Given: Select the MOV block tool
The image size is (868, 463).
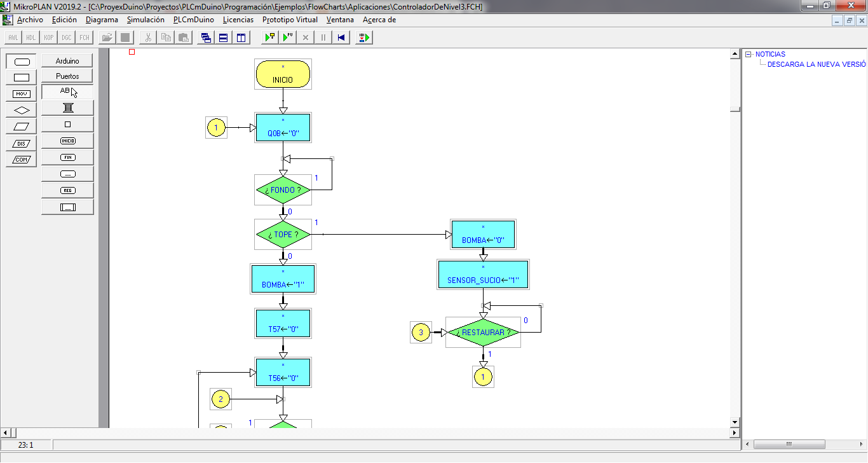Looking at the screenshot, I should tap(21, 93).
